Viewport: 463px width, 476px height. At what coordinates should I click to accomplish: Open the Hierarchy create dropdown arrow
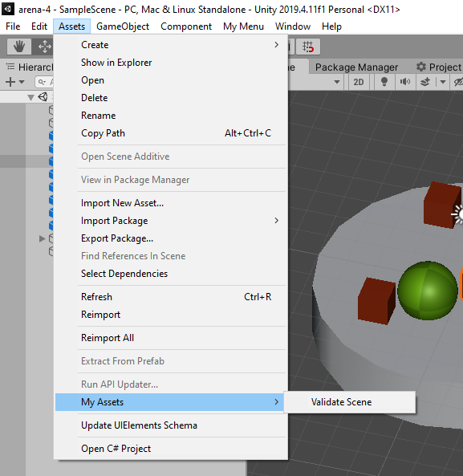click(x=22, y=82)
